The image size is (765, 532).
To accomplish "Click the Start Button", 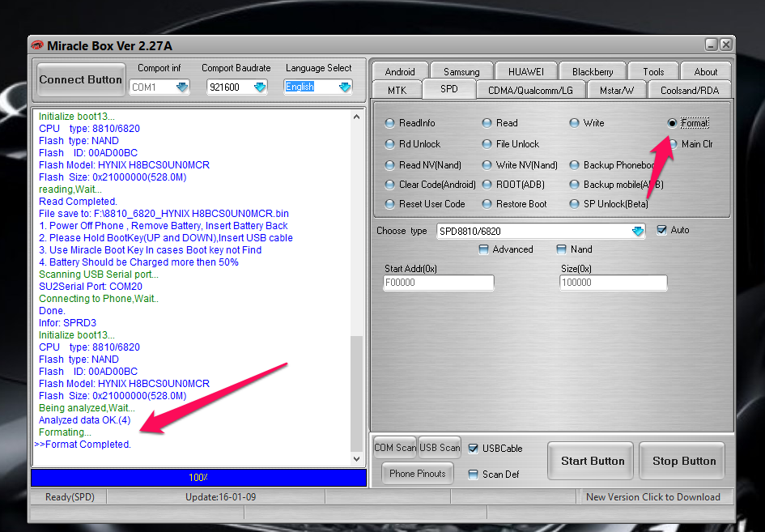I will coord(591,462).
